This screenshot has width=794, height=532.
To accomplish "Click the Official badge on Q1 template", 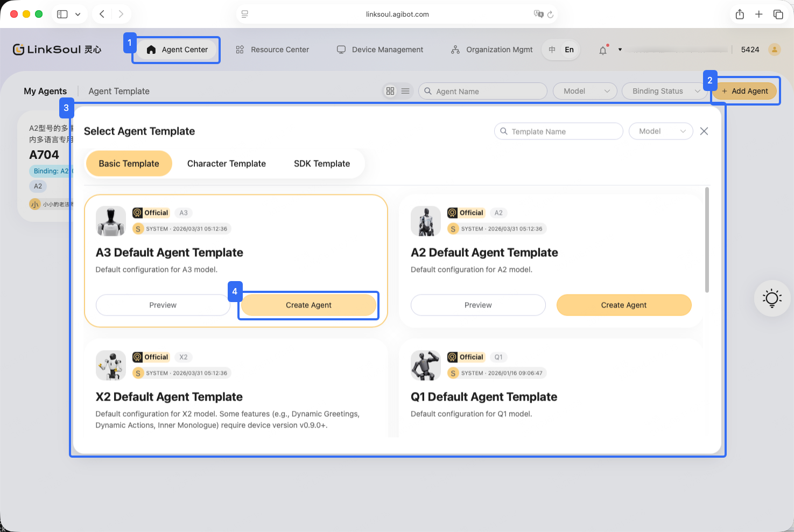I will click(x=466, y=357).
